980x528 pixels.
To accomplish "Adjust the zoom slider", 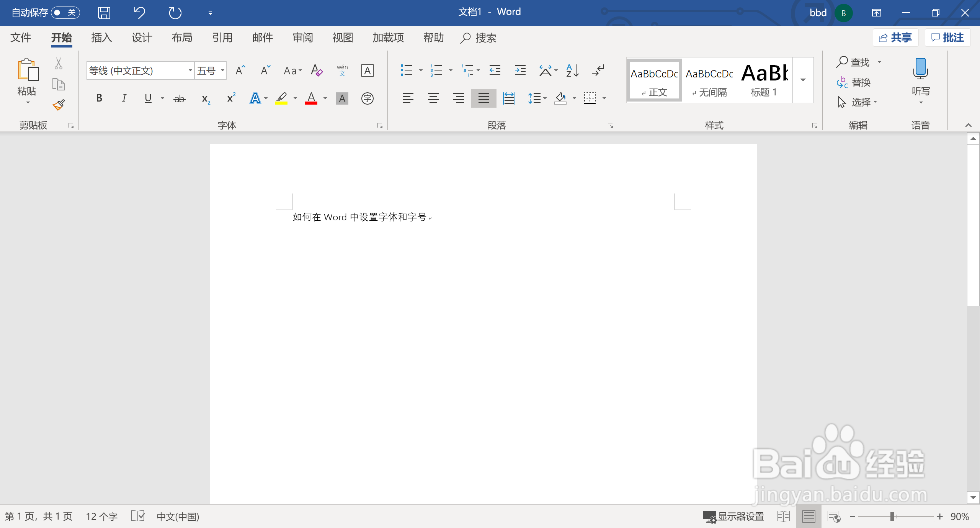I will pyautogui.click(x=892, y=516).
